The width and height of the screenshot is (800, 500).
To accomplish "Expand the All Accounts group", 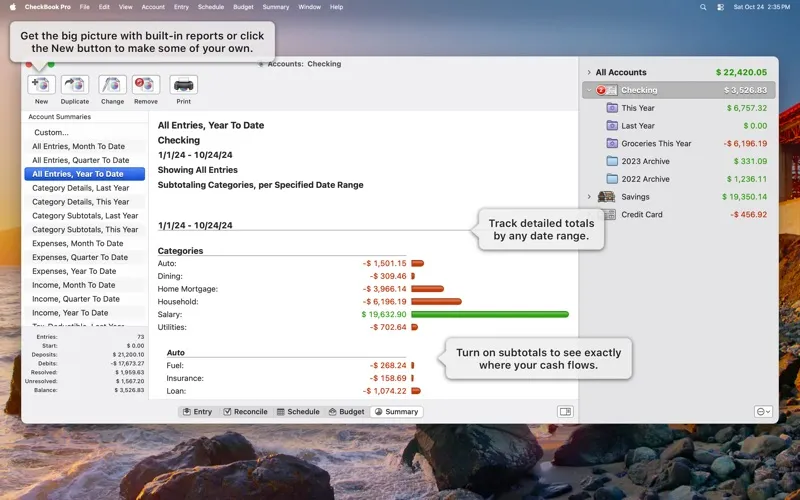I will pyautogui.click(x=589, y=72).
